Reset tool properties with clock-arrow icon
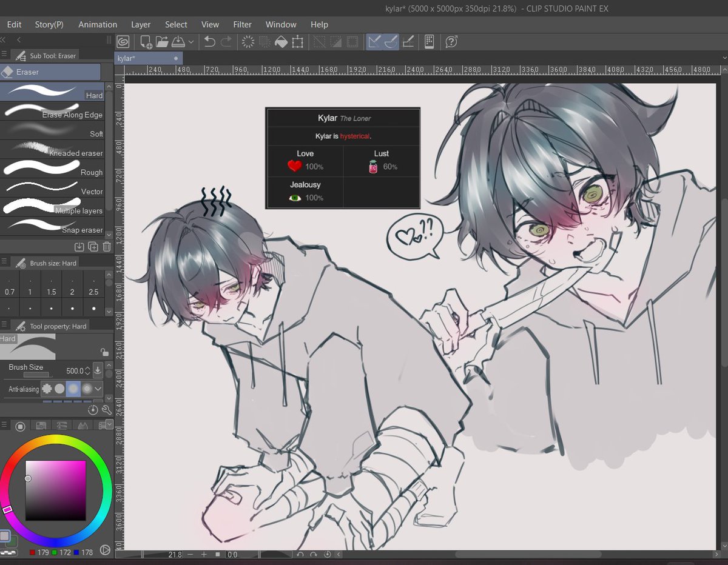 pyautogui.click(x=93, y=410)
